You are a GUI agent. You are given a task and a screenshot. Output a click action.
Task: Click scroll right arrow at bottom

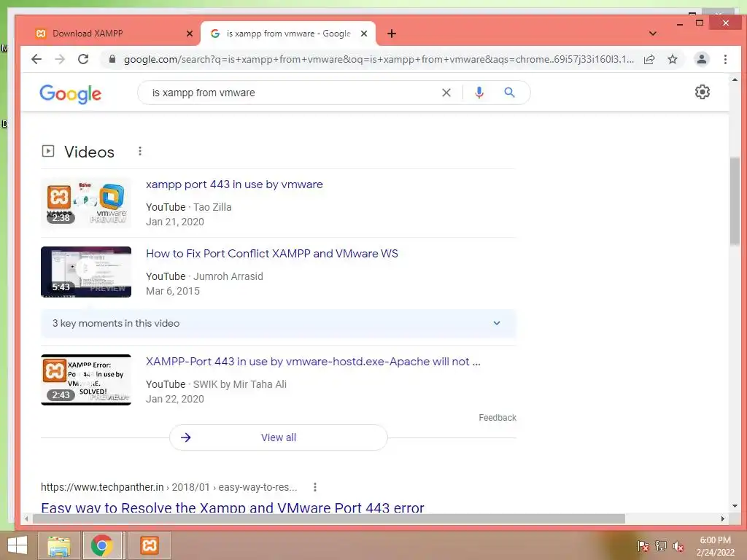pyautogui.click(x=723, y=518)
